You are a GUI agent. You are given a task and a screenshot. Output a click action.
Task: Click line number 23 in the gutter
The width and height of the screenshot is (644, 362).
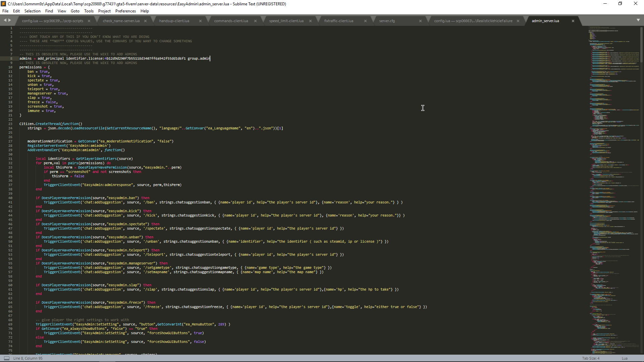coord(10,124)
